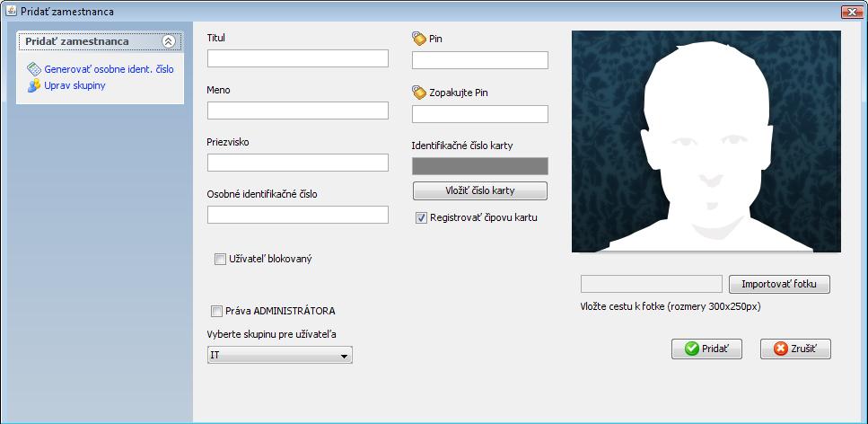The height and width of the screenshot is (424, 868).
Task: Click the calculator icon beside Generovať osobne ident. číslo
Action: click(x=34, y=69)
